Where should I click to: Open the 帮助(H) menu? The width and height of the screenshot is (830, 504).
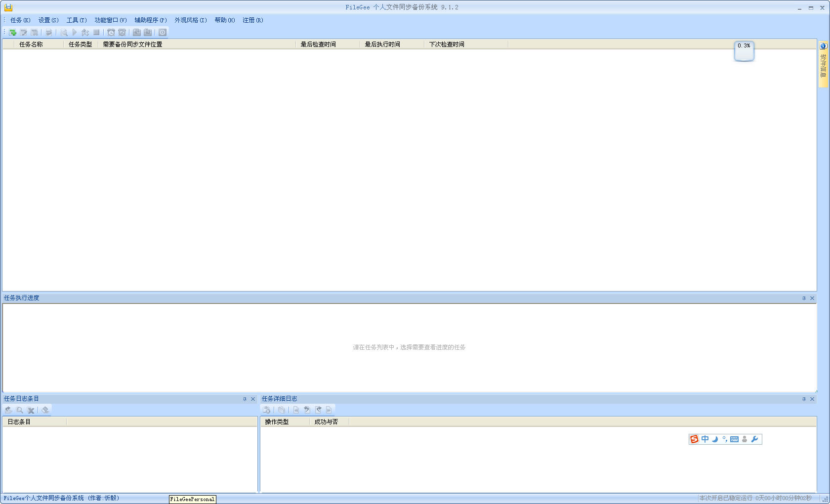(x=225, y=20)
